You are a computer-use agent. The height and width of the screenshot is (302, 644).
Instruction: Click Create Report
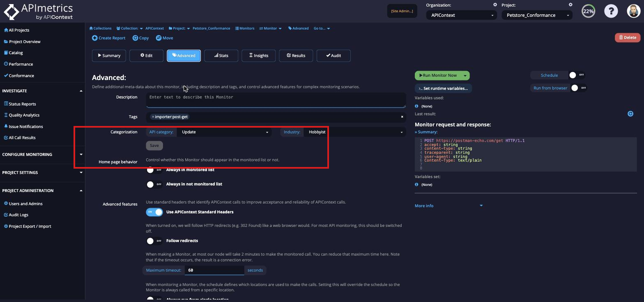click(109, 38)
